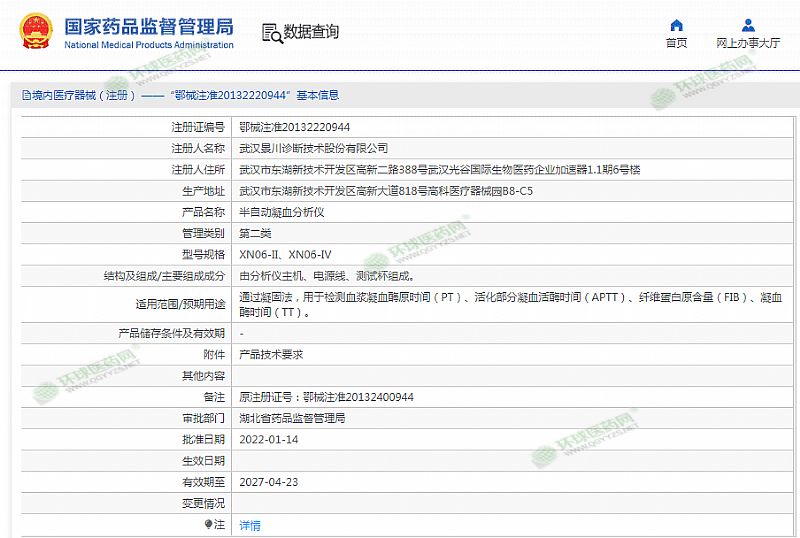Click the bullet icon beside 注

tap(208, 524)
